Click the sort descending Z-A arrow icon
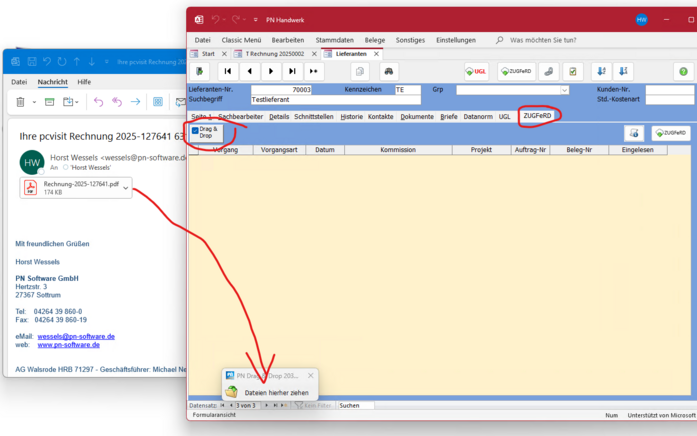Screen dimensions: 697x436 click(x=623, y=71)
